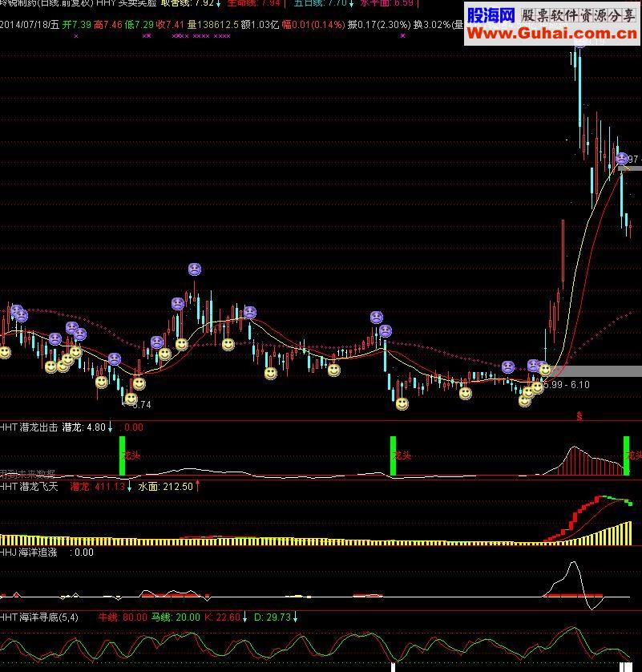The width and height of the screenshot is (642, 672).
Task: Click the red dollar marker below the chart
Action: click(x=579, y=415)
